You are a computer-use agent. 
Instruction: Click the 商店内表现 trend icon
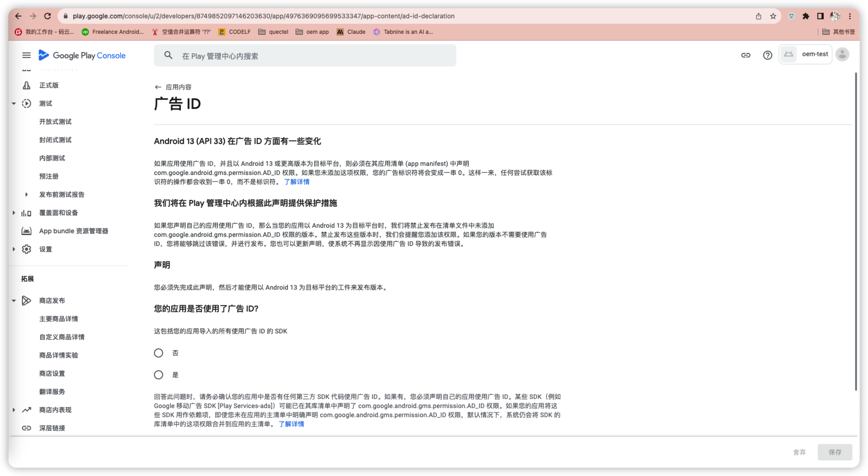tap(26, 410)
